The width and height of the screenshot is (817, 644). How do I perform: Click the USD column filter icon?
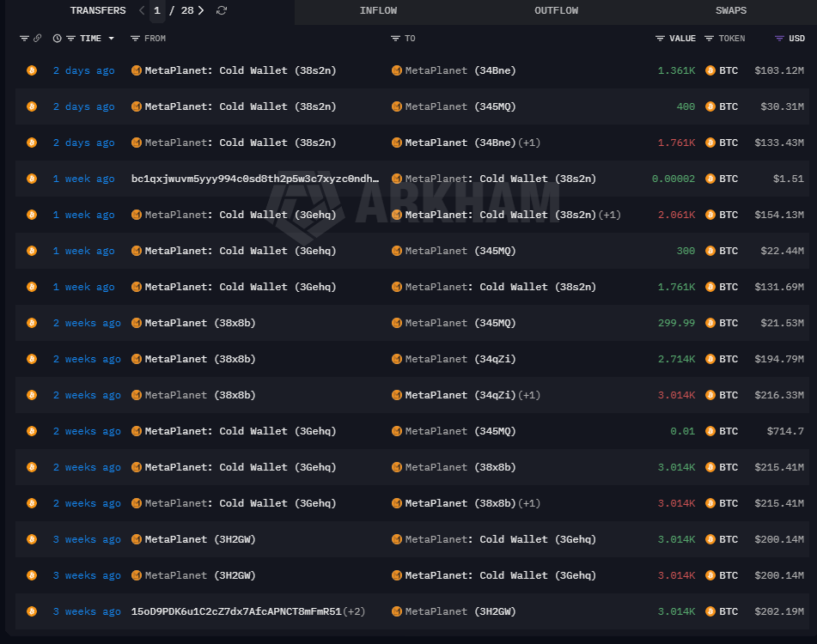point(779,39)
